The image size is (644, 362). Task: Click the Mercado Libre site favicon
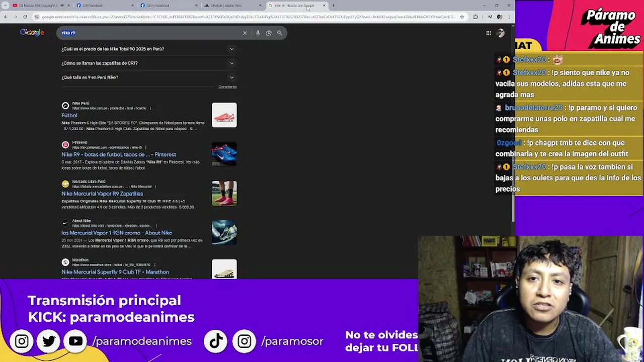(65, 184)
